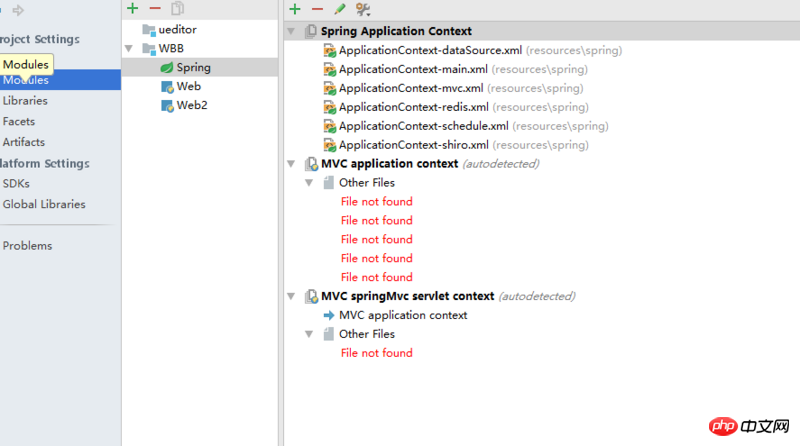
Task: Collapse the WBB module tree node
Action: pyautogui.click(x=129, y=48)
